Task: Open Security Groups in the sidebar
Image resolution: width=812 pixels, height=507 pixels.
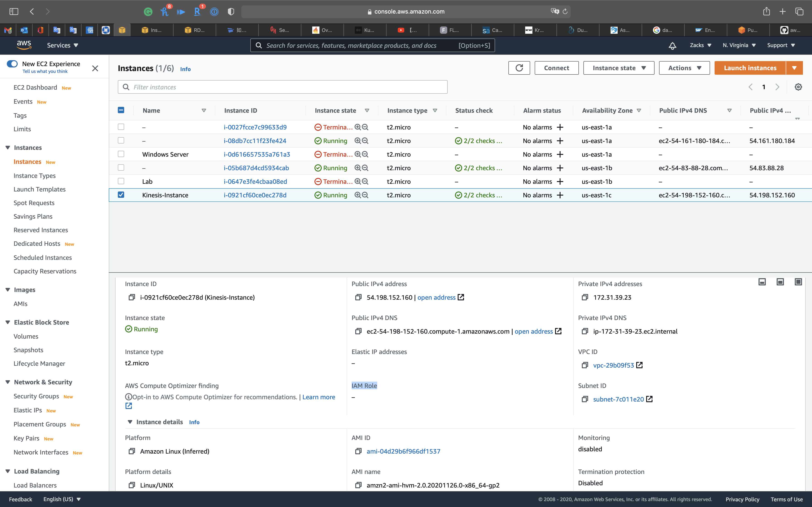Action: (36, 396)
